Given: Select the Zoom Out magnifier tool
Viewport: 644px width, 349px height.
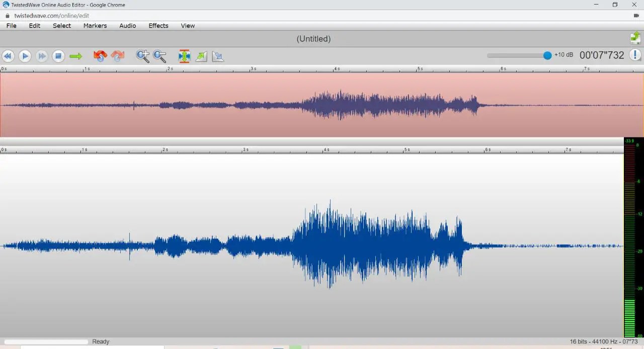Looking at the screenshot, I should click(160, 56).
